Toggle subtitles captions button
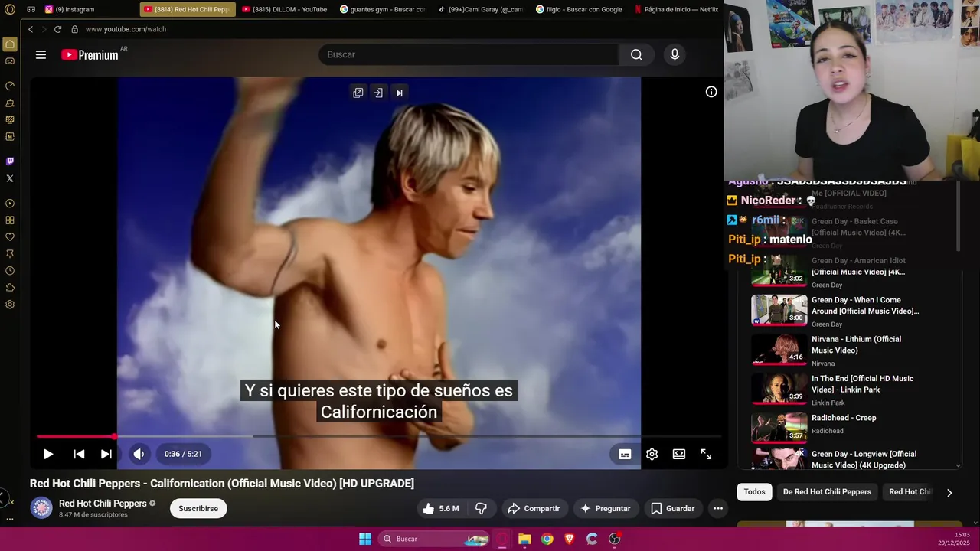Image resolution: width=980 pixels, height=551 pixels. 625,454
